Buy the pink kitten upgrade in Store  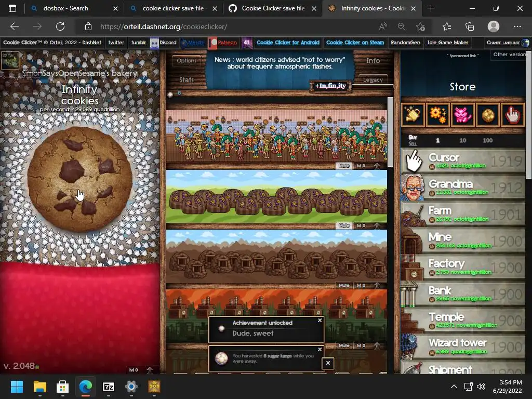click(463, 115)
